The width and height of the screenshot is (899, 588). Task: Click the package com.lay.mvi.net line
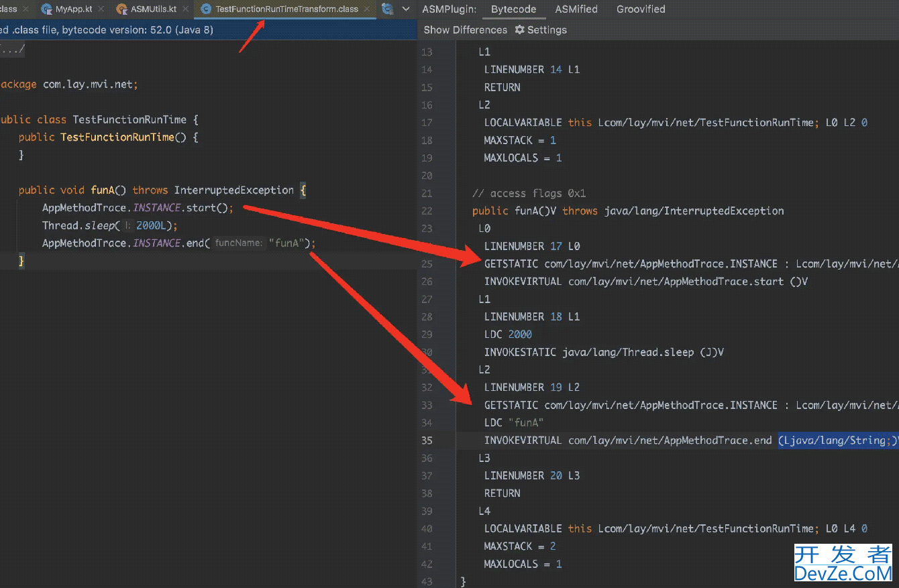pos(69,84)
